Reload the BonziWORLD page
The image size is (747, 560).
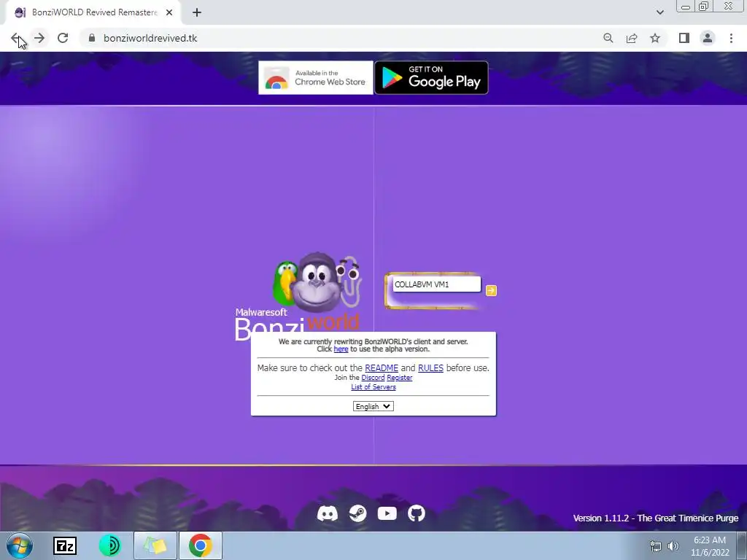[63, 38]
